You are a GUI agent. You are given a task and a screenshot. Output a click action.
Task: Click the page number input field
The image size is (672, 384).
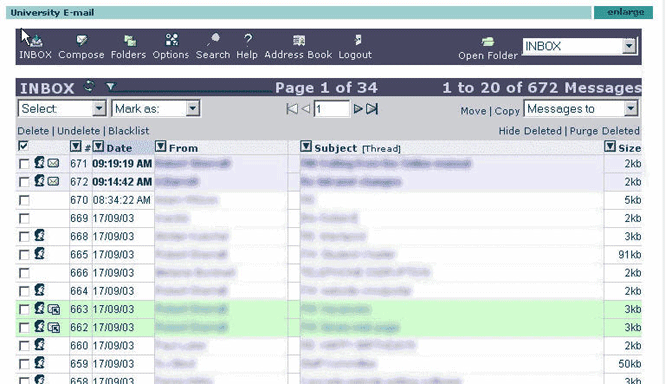pos(331,109)
